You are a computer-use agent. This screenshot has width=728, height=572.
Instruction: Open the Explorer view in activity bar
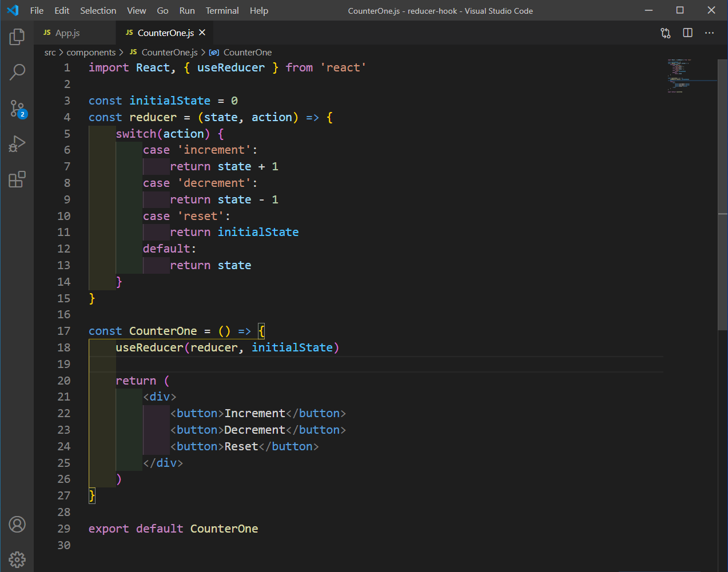click(17, 37)
